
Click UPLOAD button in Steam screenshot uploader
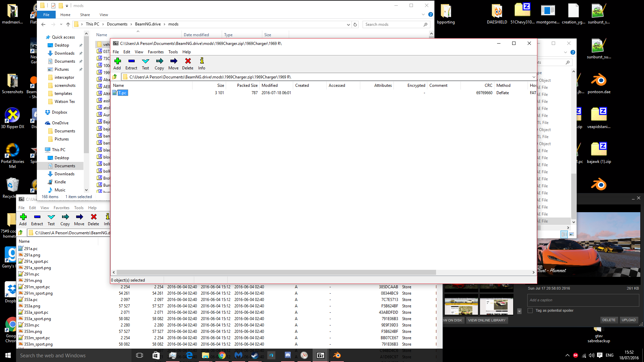(629, 320)
